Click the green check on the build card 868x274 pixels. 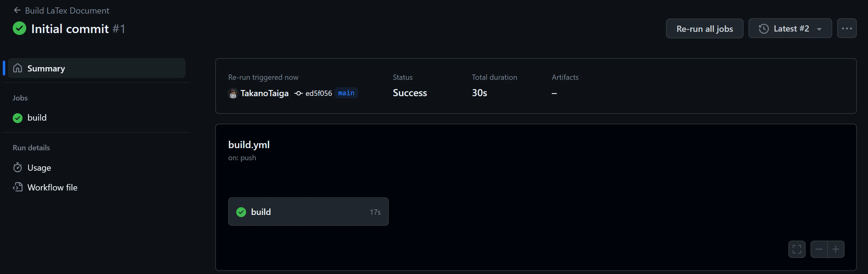(241, 212)
